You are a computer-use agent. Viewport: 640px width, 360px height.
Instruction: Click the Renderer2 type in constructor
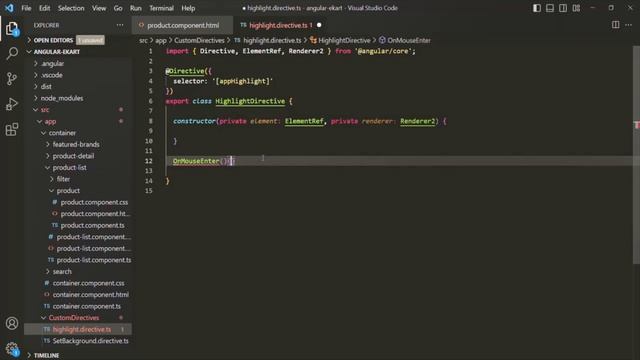(417, 121)
